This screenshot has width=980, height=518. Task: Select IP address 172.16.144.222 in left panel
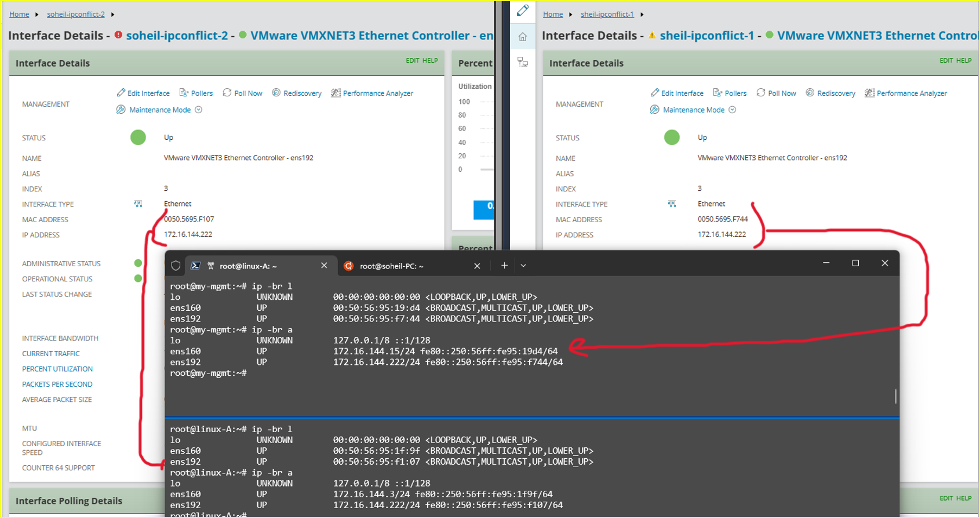coord(188,234)
